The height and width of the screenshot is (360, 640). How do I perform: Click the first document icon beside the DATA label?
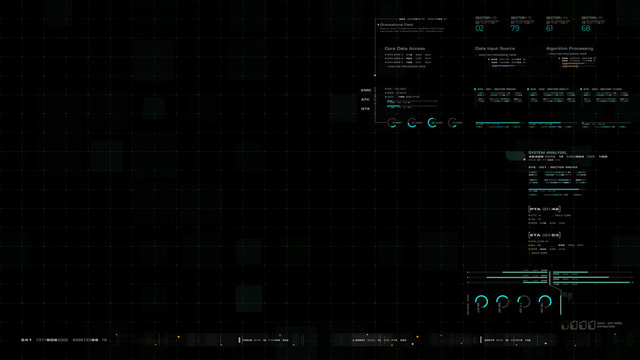pos(565,325)
